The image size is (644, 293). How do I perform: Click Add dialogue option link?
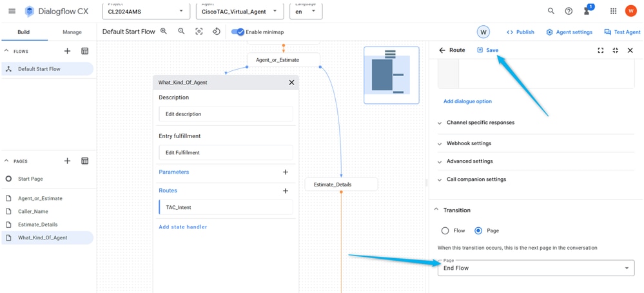click(x=467, y=101)
